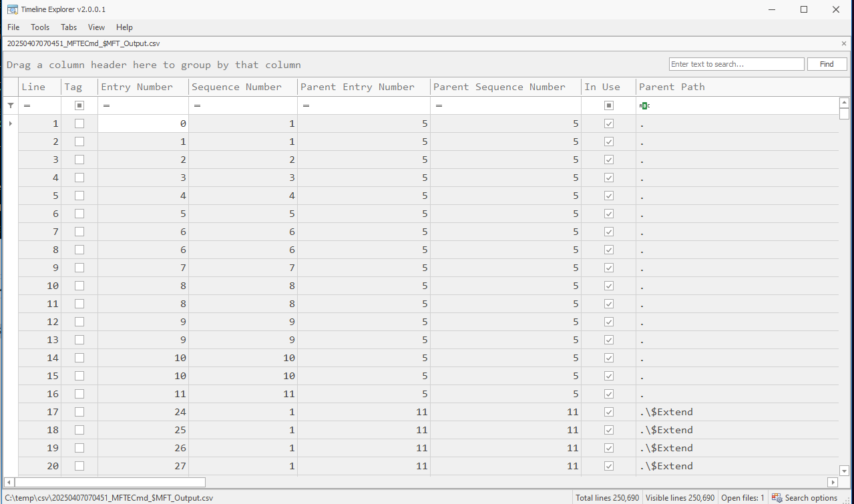Toggle the Tag checkbox for line 5
Viewport: 854px width, 504px height.
[79, 196]
